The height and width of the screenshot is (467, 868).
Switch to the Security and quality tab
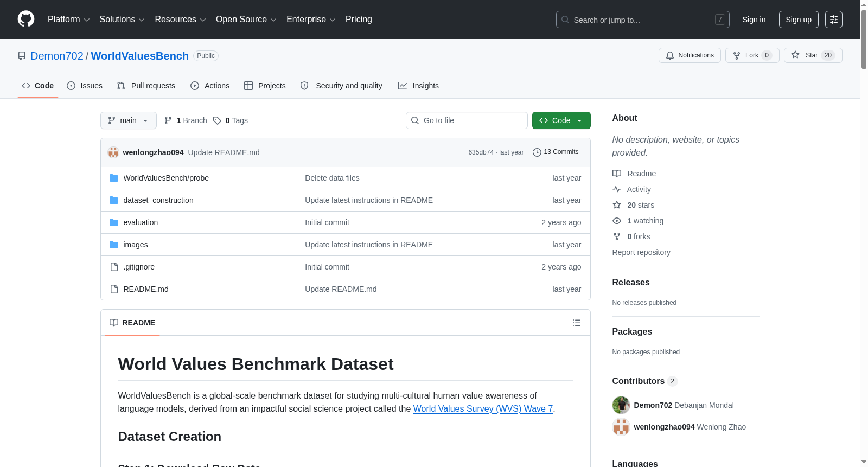pos(341,86)
